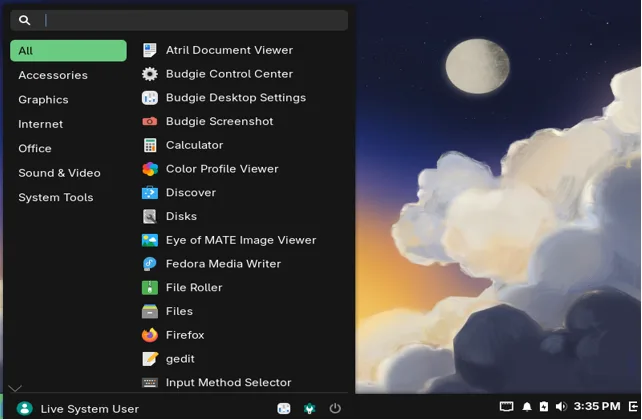Open the Files manager icon
The width and height of the screenshot is (642, 420).
click(x=149, y=312)
